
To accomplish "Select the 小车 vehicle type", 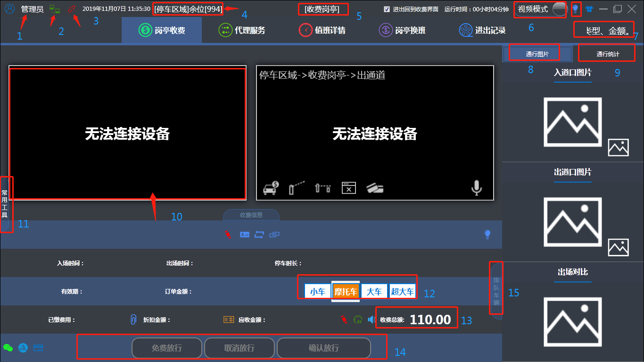I will [318, 291].
